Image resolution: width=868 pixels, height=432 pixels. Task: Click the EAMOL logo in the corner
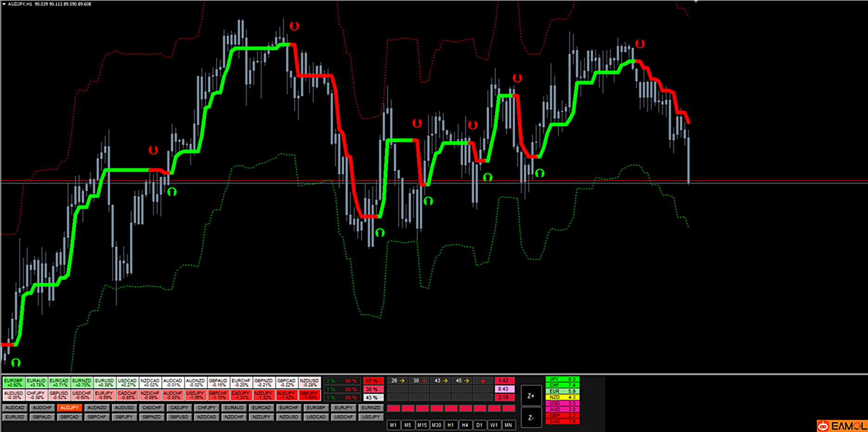pos(842,426)
